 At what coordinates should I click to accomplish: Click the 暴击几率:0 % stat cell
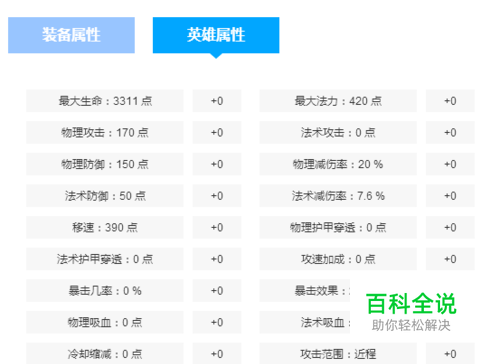(x=105, y=291)
